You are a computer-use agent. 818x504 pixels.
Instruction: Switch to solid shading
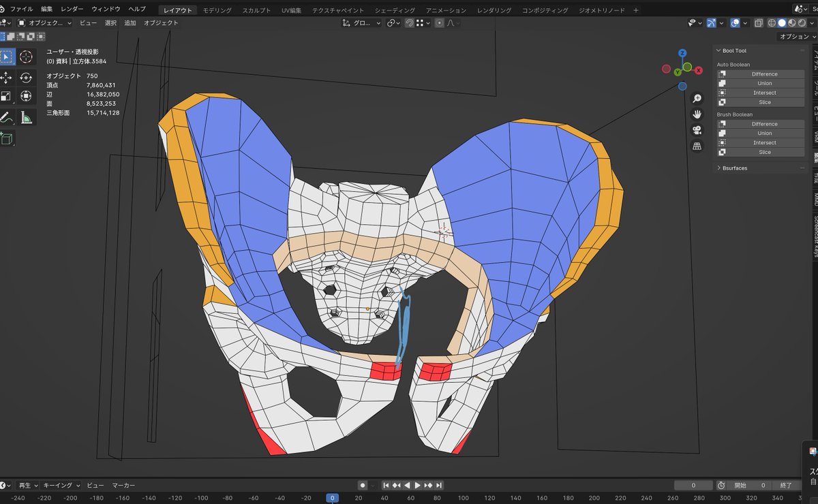[x=782, y=22]
